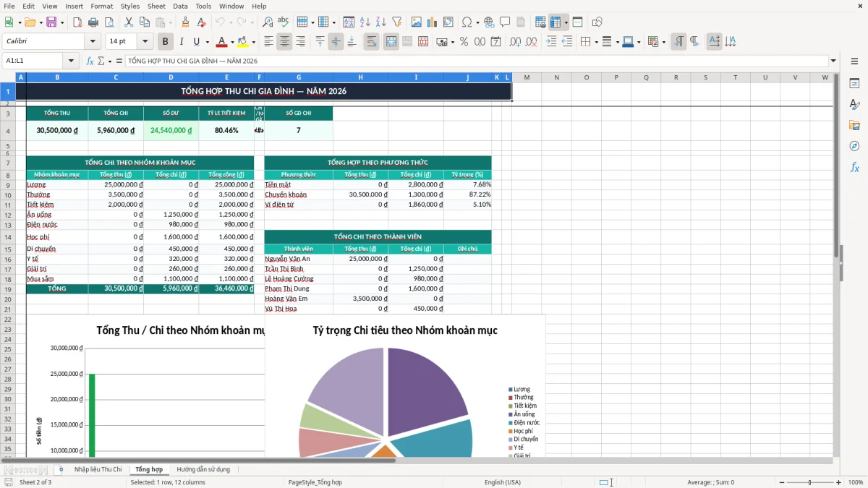Open the Format menu
This screenshot has width=868, height=488.
(x=101, y=6)
